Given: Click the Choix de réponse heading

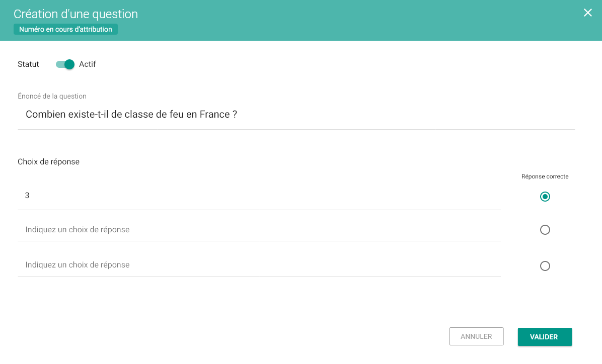Looking at the screenshot, I should pyautogui.click(x=48, y=162).
